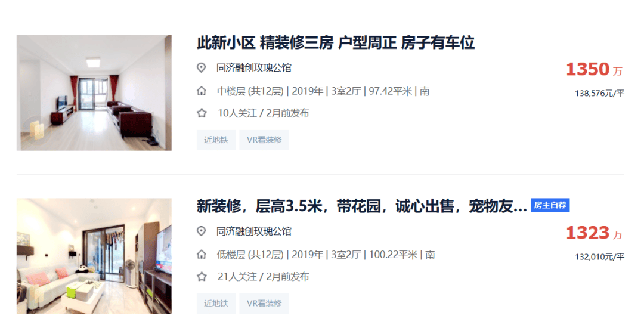
Task: Click the 1323万 price
Action: pyautogui.click(x=594, y=233)
